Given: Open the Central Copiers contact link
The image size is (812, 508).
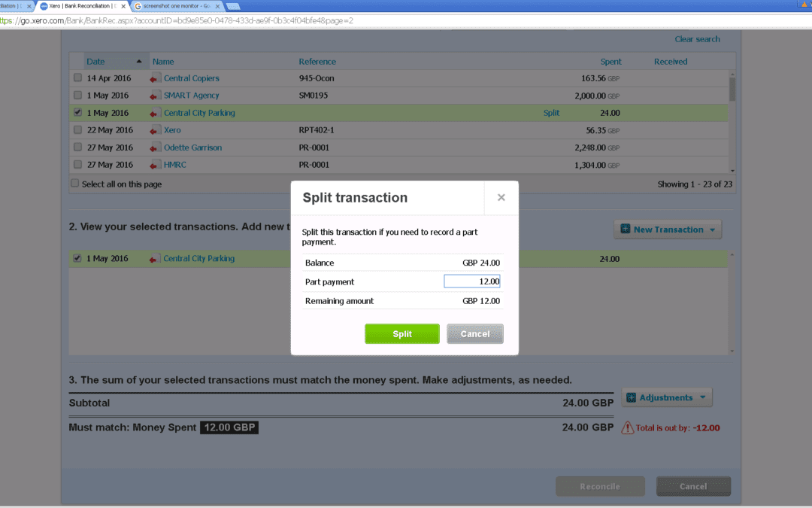Looking at the screenshot, I should (x=191, y=78).
